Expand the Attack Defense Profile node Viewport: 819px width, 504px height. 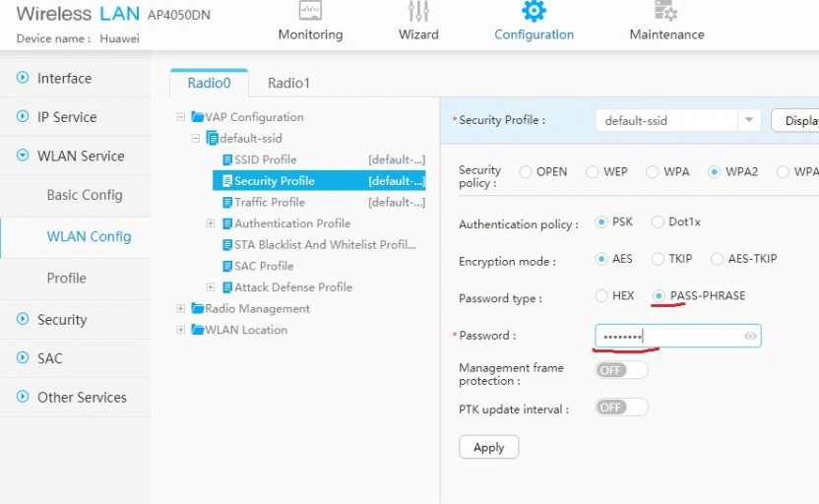(211, 287)
